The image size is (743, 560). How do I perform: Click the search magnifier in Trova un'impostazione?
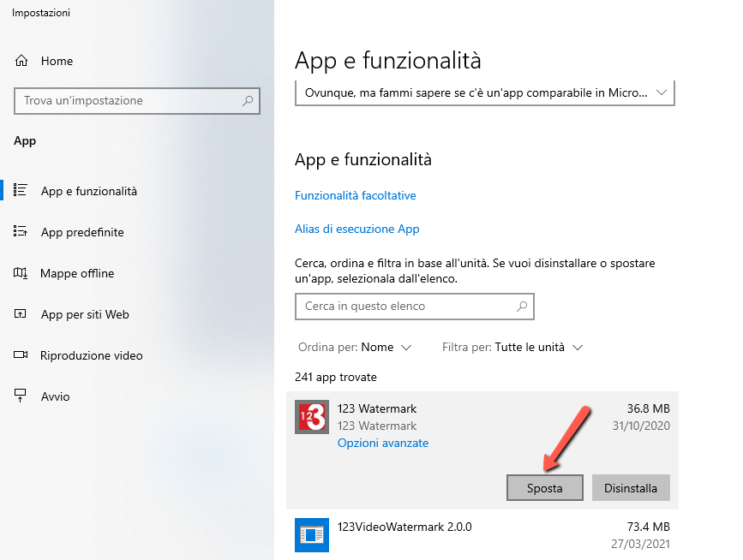click(248, 100)
